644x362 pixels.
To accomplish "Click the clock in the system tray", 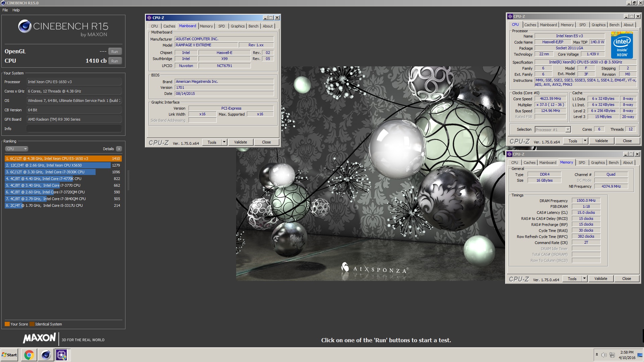I will [627, 355].
